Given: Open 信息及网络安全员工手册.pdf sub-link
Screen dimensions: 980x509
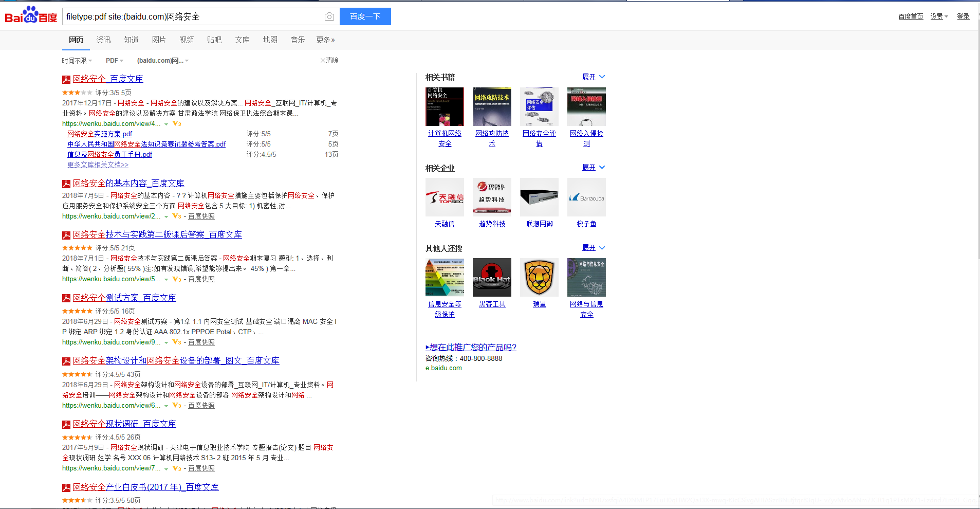Looking at the screenshot, I should (x=110, y=154).
